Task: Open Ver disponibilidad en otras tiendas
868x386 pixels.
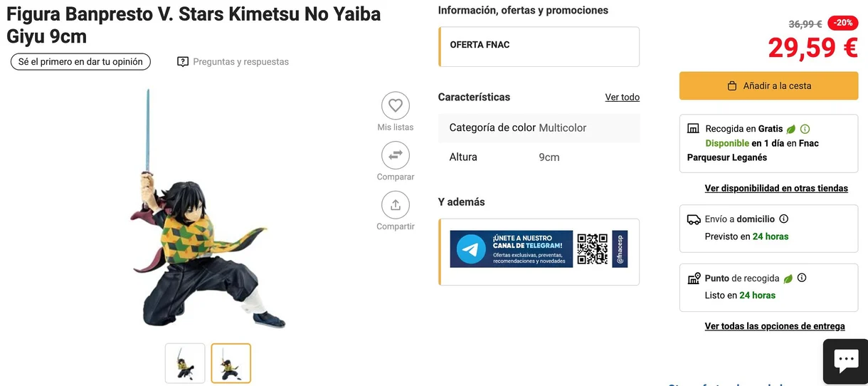Action: pyautogui.click(x=776, y=188)
